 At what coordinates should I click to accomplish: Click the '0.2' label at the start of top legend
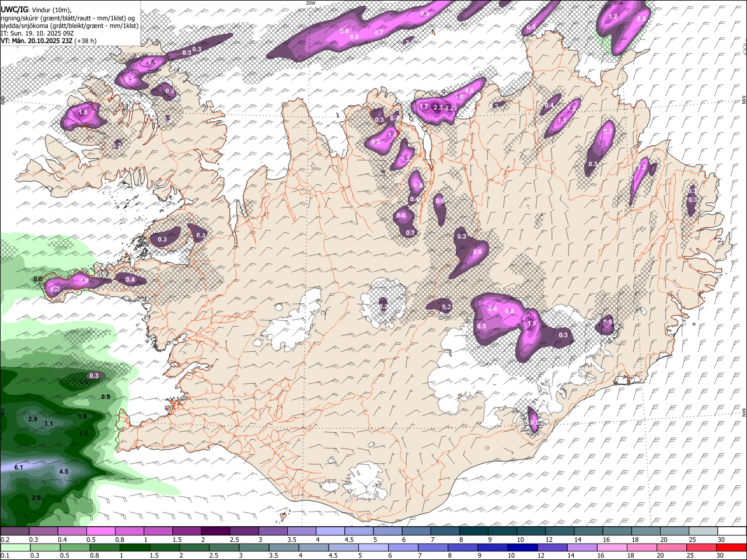tap(4, 540)
